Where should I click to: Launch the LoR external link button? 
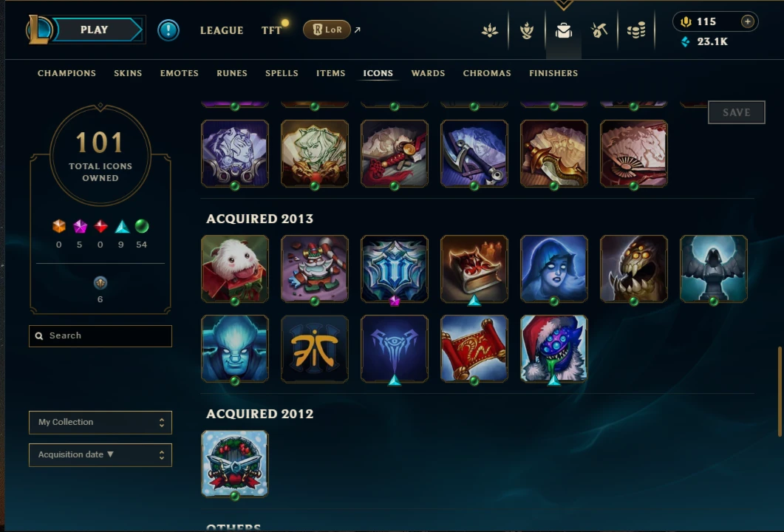point(327,30)
